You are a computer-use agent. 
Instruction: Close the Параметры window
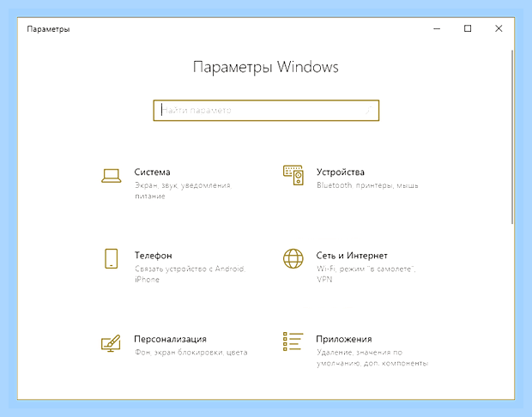(x=499, y=29)
